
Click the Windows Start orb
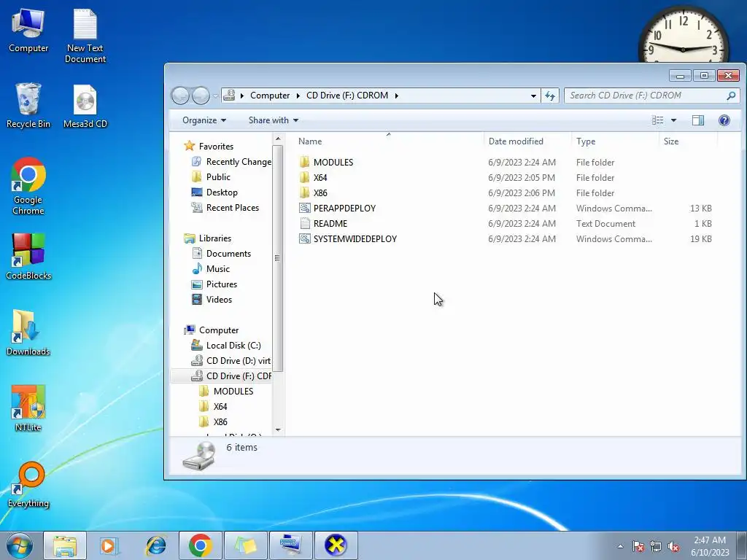coord(20,545)
